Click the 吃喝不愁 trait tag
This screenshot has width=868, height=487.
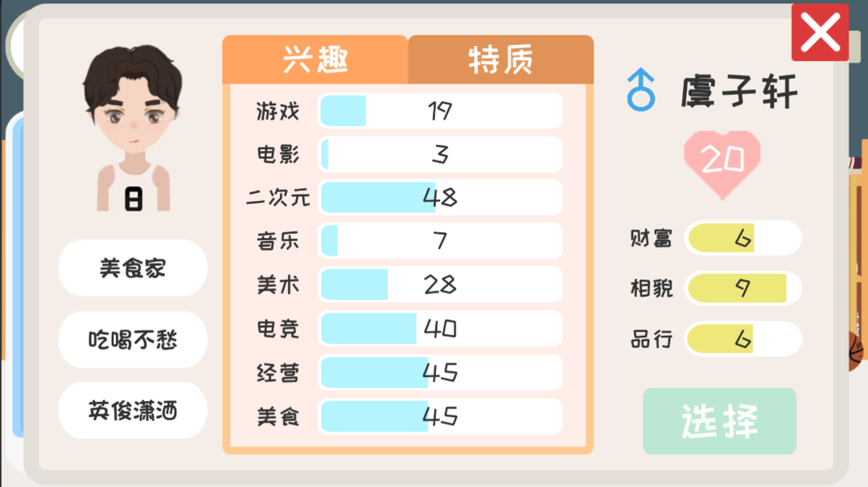coord(133,339)
